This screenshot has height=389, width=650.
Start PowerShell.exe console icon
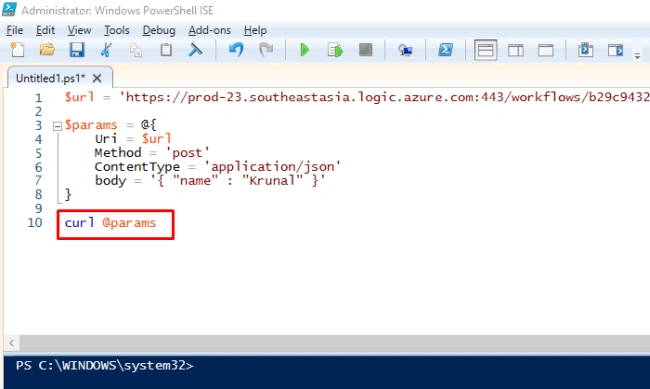(x=445, y=50)
